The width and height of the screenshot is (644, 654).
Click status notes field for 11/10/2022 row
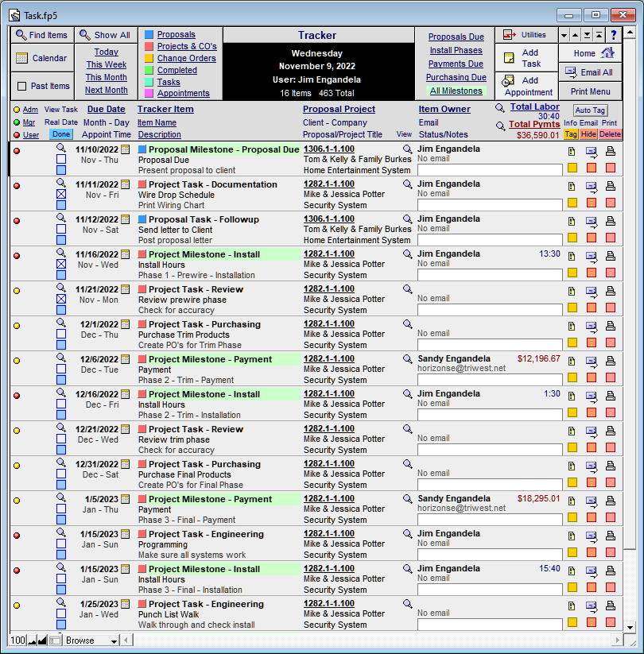pyautogui.click(x=490, y=170)
